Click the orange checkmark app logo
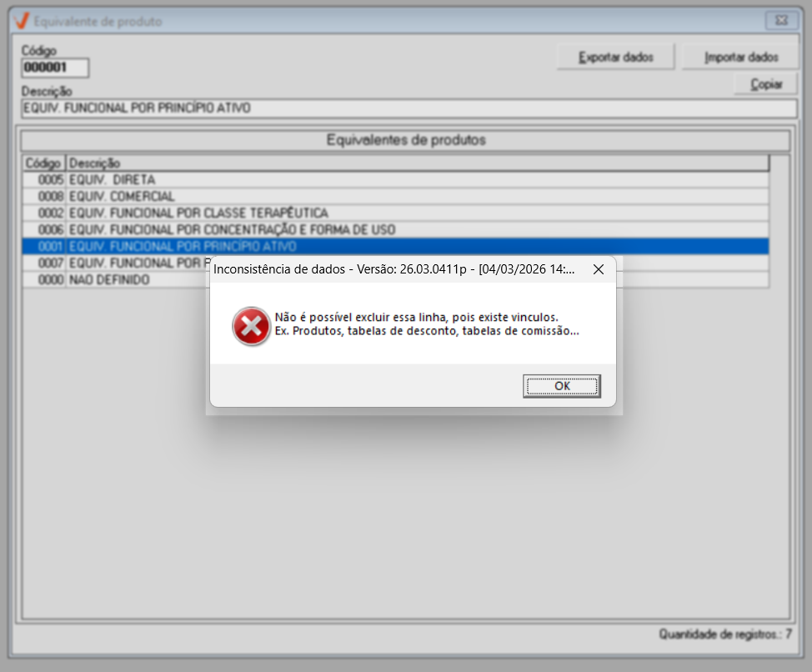Viewport: 812px width, 672px height. (x=22, y=21)
